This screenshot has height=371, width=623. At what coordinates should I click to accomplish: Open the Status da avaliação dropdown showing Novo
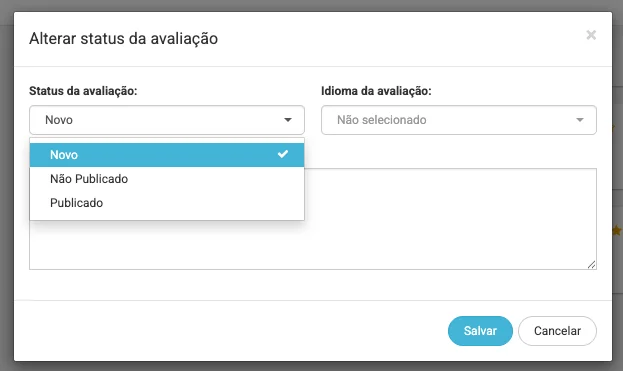pos(167,120)
